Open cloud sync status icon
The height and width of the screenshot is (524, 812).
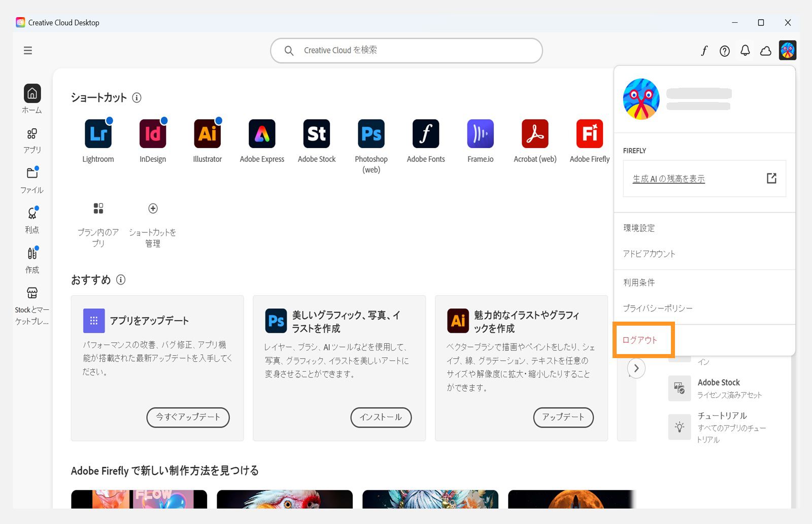click(x=766, y=51)
